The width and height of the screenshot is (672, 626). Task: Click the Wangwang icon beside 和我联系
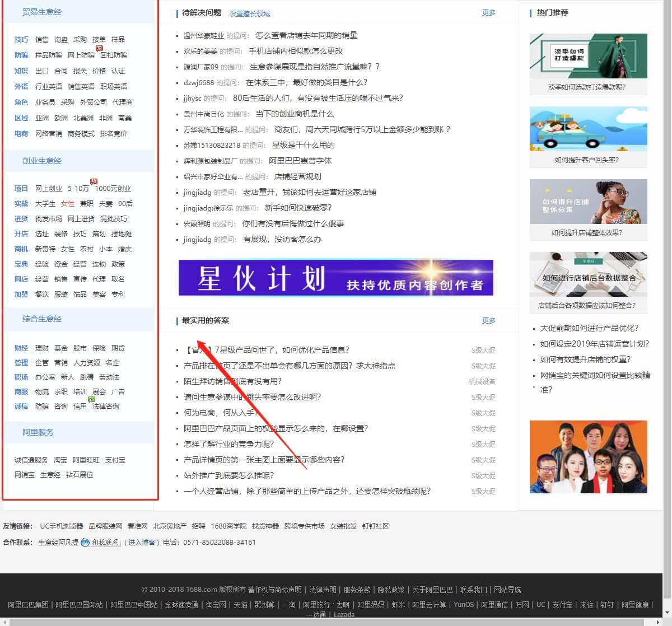point(85,543)
